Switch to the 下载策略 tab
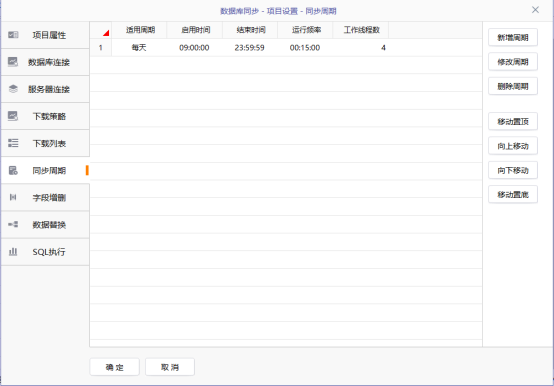Viewport: 554px width, 386px height. pos(45,116)
